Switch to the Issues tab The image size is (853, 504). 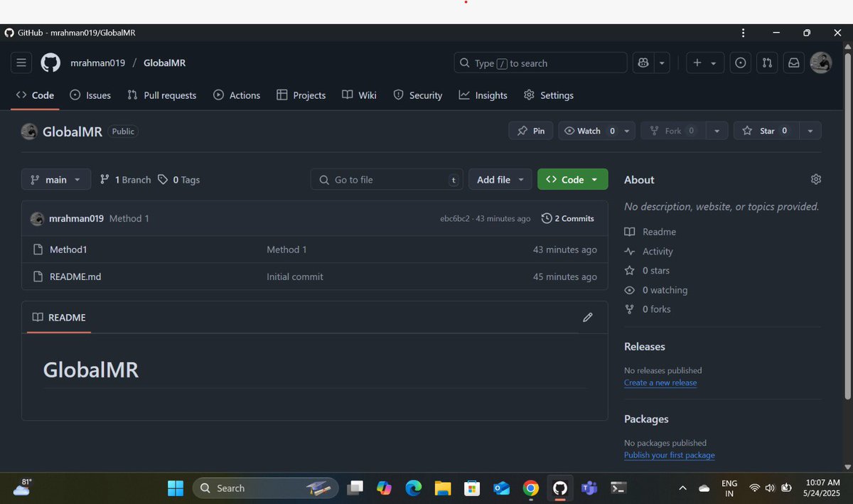tap(90, 95)
